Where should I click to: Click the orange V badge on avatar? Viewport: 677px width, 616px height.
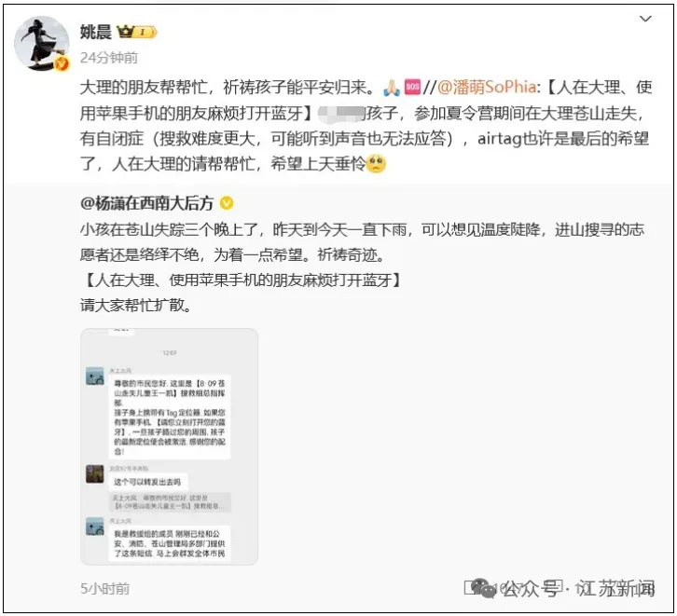point(61,64)
